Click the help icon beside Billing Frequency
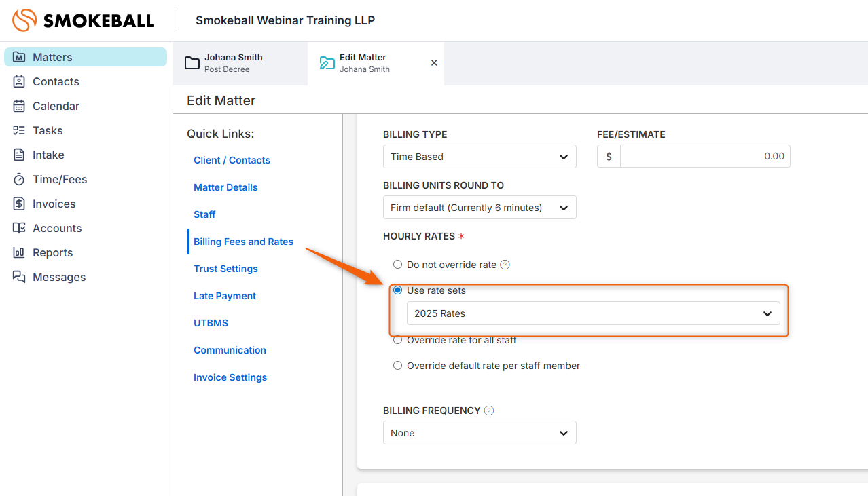The width and height of the screenshot is (868, 496). [x=489, y=411]
